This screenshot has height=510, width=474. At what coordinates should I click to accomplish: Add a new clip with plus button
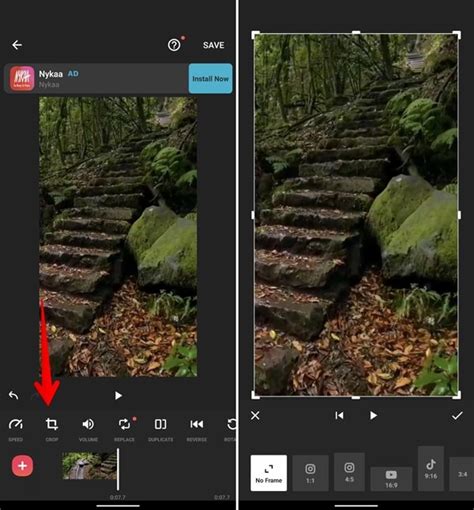(22, 465)
